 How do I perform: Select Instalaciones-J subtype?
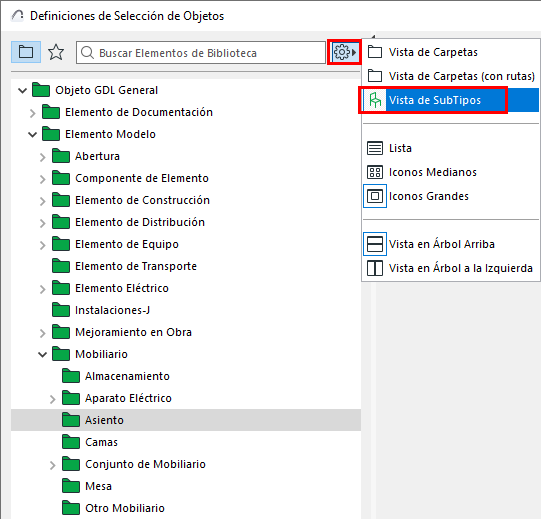(112, 310)
